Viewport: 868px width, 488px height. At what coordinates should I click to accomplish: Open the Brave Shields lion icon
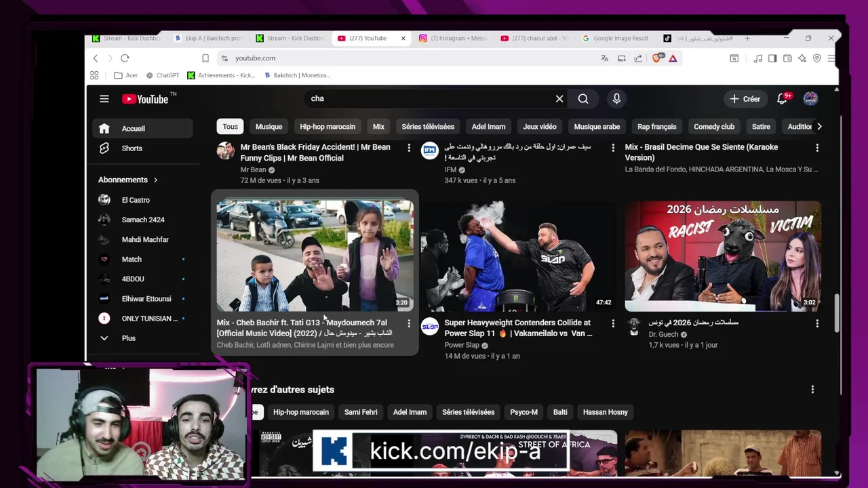(x=657, y=58)
